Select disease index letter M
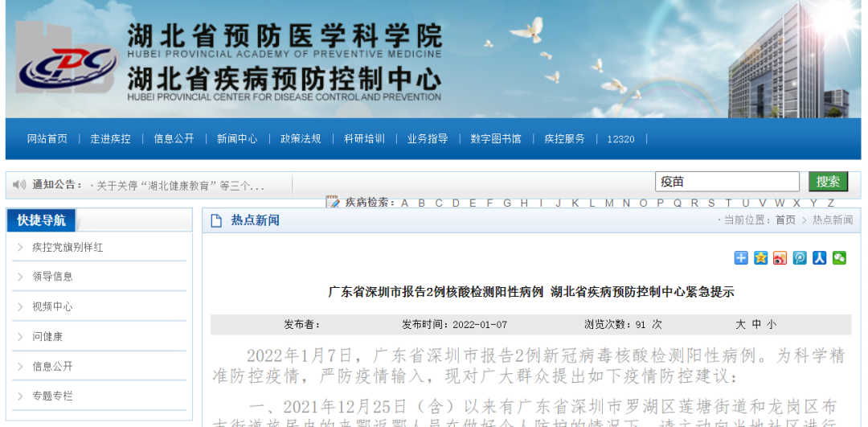Image resolution: width=868 pixels, height=427 pixels. [x=609, y=203]
